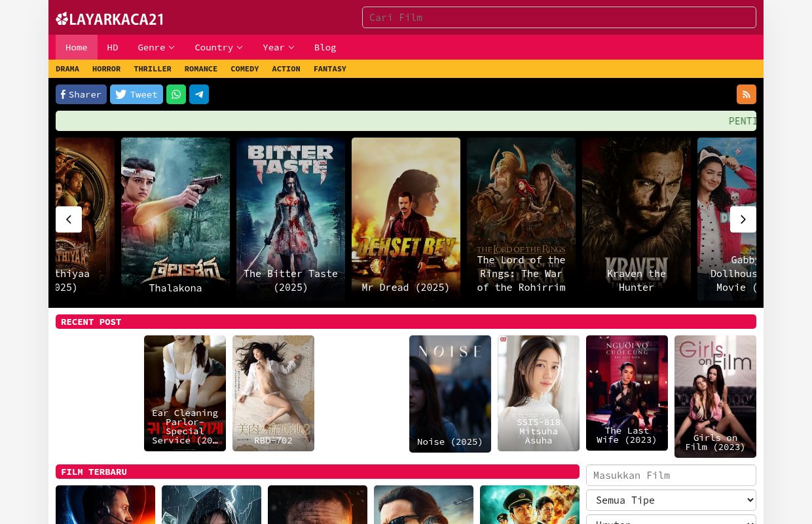The width and height of the screenshot is (812, 524).
Task: Click the Twitter Tweet button
Action: [x=136, y=94]
